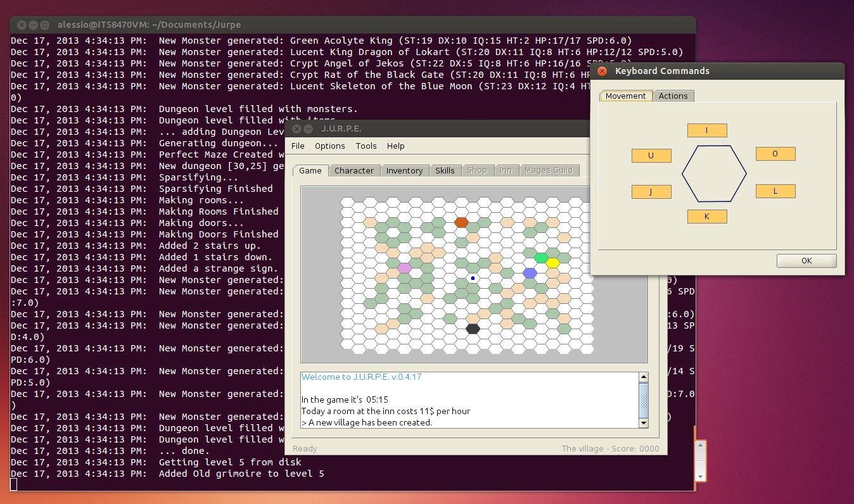The width and height of the screenshot is (854, 504).
Task: Click the O movement key button
Action: (775, 154)
